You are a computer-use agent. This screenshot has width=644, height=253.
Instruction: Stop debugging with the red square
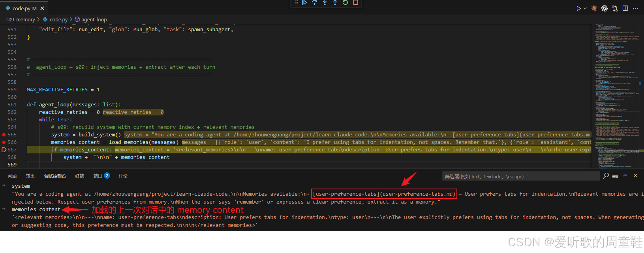(355, 2)
